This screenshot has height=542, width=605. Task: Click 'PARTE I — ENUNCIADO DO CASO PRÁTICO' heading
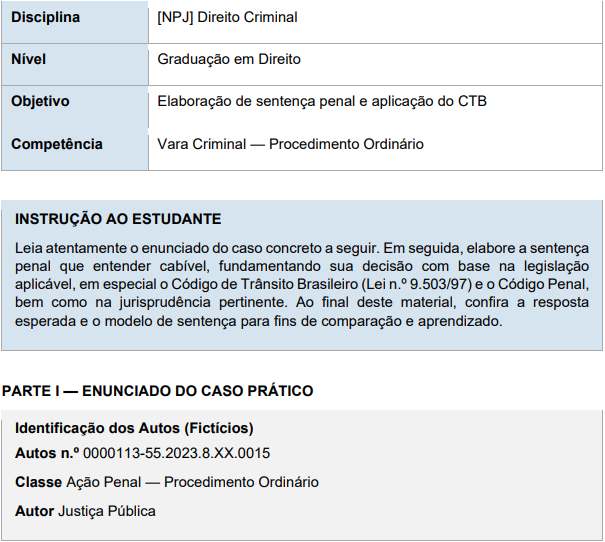pyautogui.click(x=157, y=391)
